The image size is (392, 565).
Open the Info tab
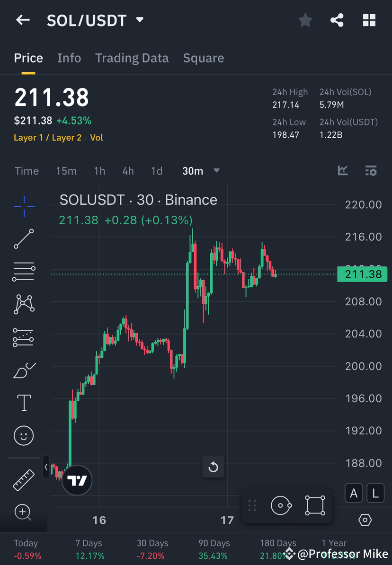click(69, 58)
